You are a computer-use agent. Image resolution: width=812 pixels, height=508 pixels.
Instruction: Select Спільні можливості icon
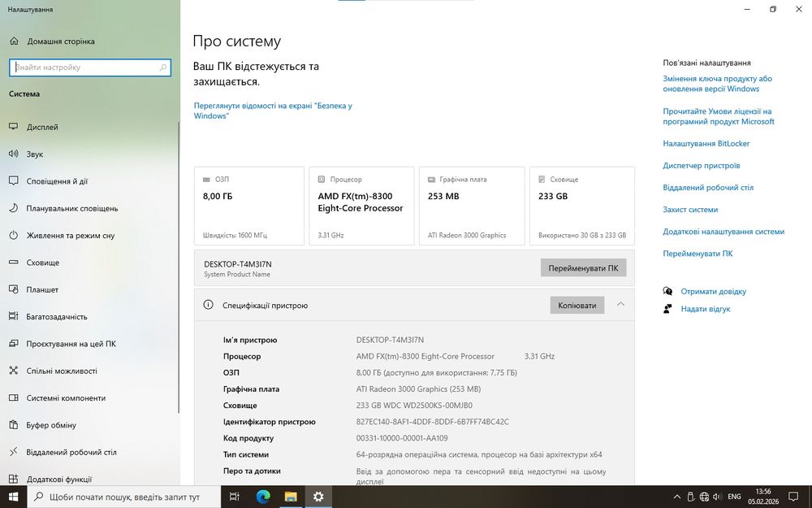(14, 371)
